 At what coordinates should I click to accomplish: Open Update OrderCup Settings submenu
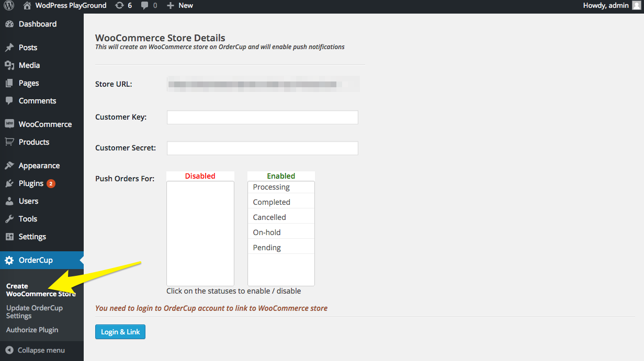click(x=35, y=312)
